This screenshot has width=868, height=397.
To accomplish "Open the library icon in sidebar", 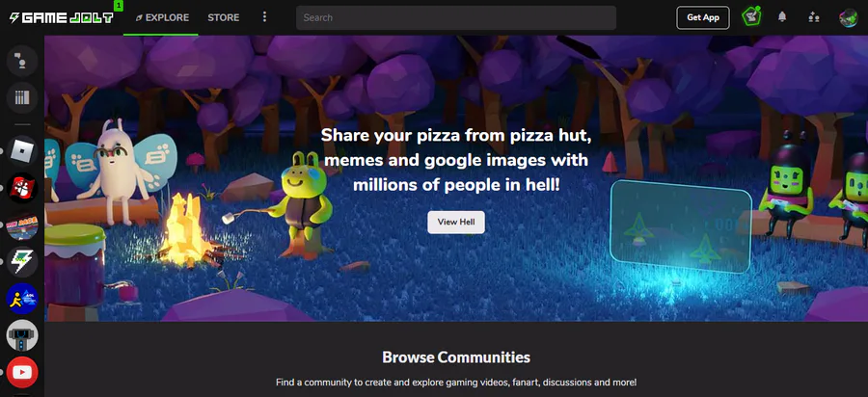I will click(x=22, y=98).
